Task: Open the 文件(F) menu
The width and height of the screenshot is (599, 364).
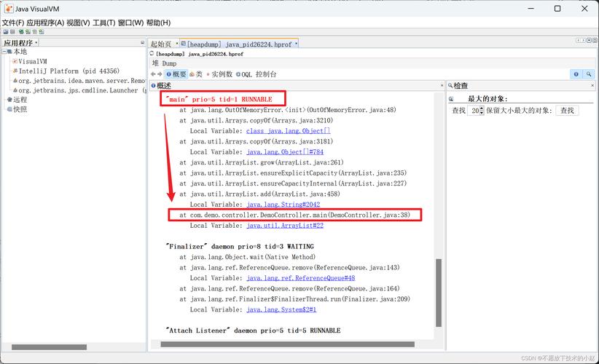Action: pos(13,23)
